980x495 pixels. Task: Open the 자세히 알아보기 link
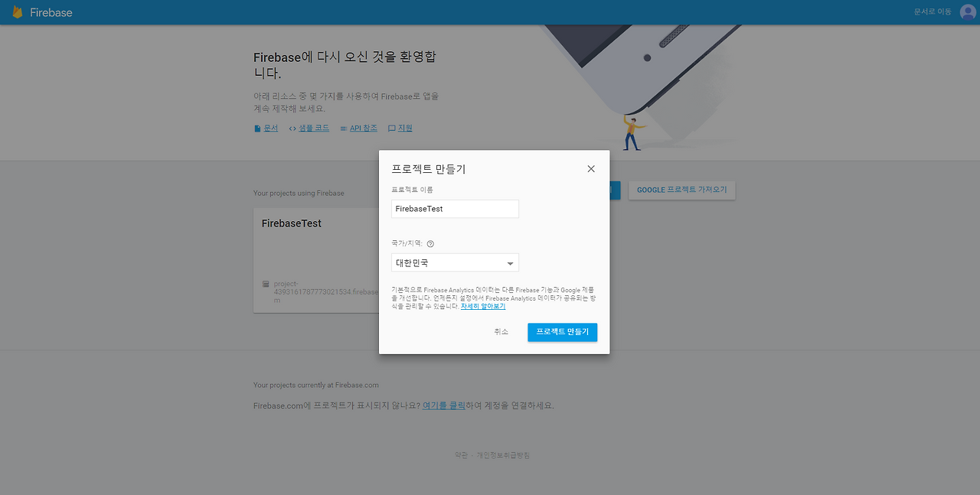click(483, 306)
